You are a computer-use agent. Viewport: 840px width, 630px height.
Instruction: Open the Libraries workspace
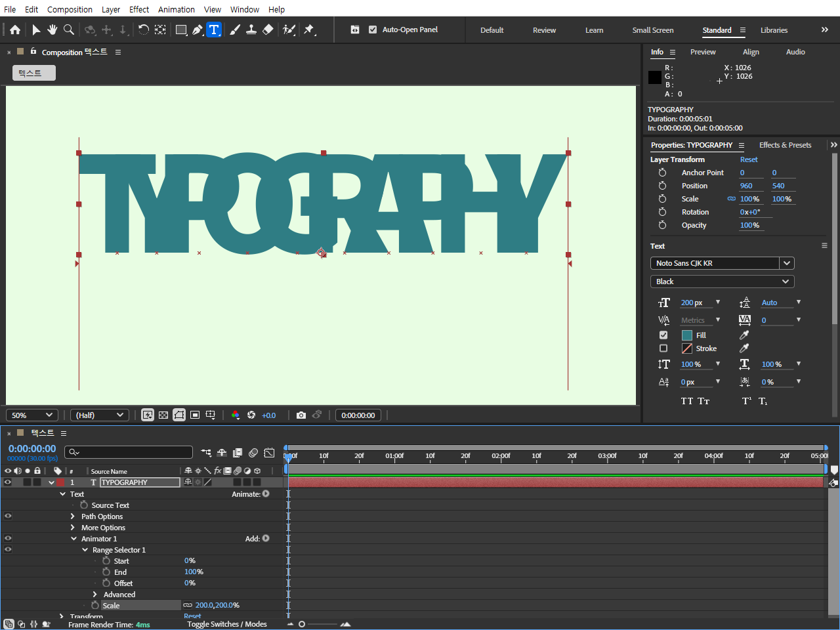tap(774, 30)
